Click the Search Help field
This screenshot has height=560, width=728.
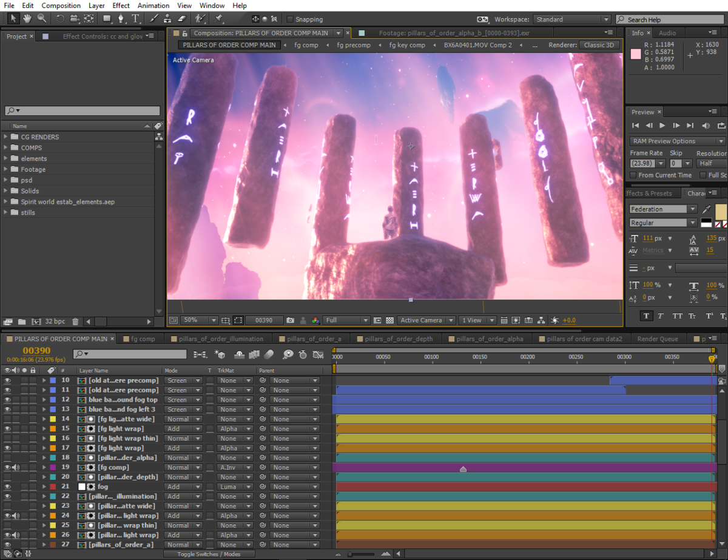[671, 19]
